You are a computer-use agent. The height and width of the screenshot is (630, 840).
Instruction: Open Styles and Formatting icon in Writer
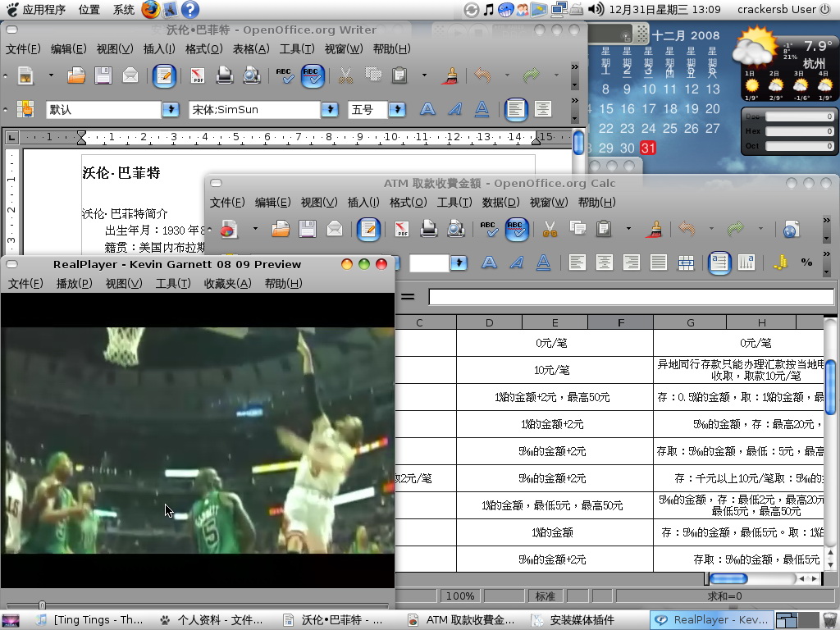coord(25,109)
